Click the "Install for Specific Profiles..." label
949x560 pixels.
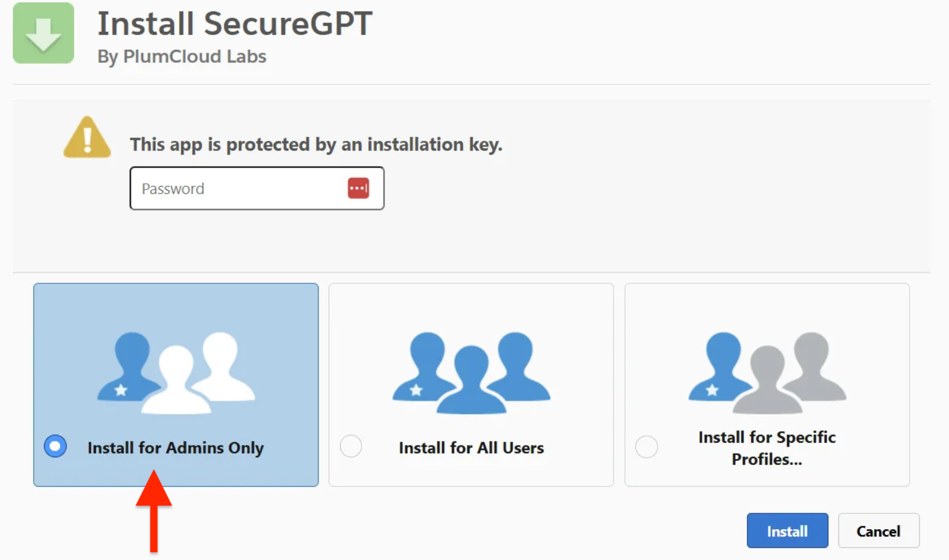click(767, 448)
